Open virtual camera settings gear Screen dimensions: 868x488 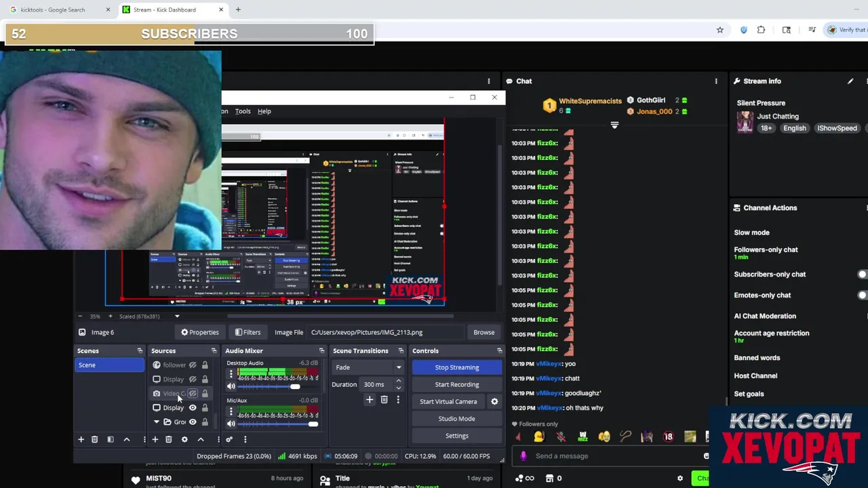[494, 401]
